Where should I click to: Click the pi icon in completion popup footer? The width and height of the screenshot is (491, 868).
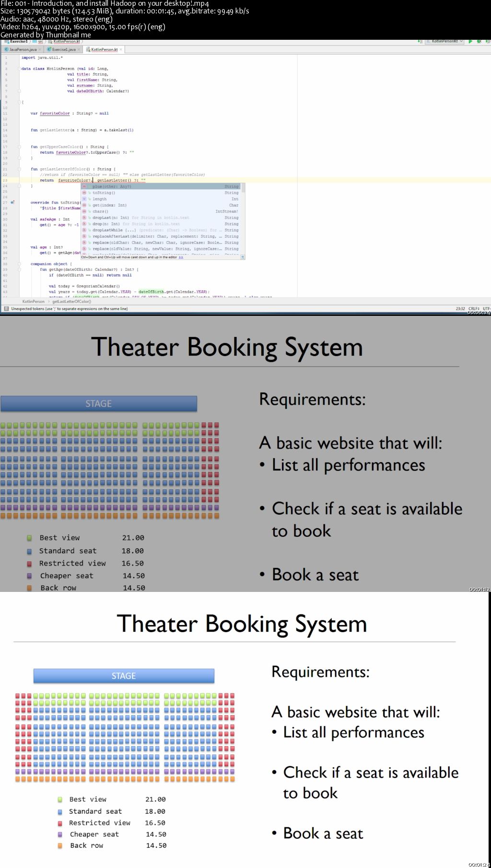[243, 257]
